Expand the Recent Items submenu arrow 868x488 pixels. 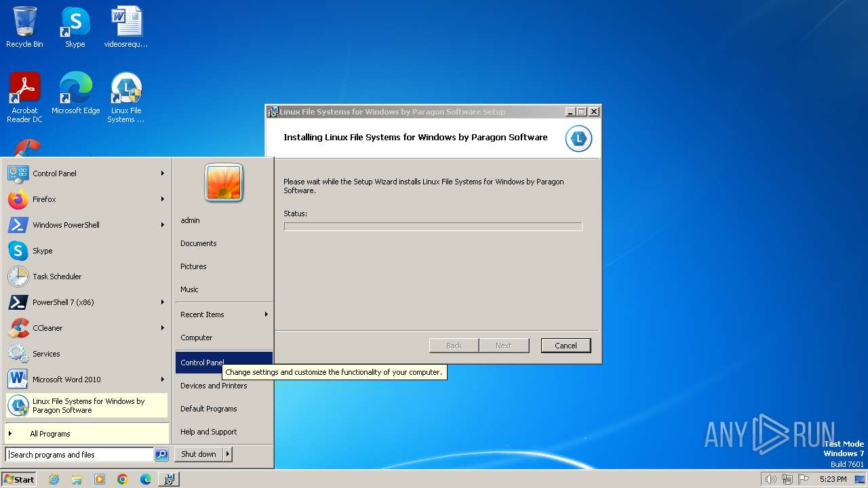point(267,314)
